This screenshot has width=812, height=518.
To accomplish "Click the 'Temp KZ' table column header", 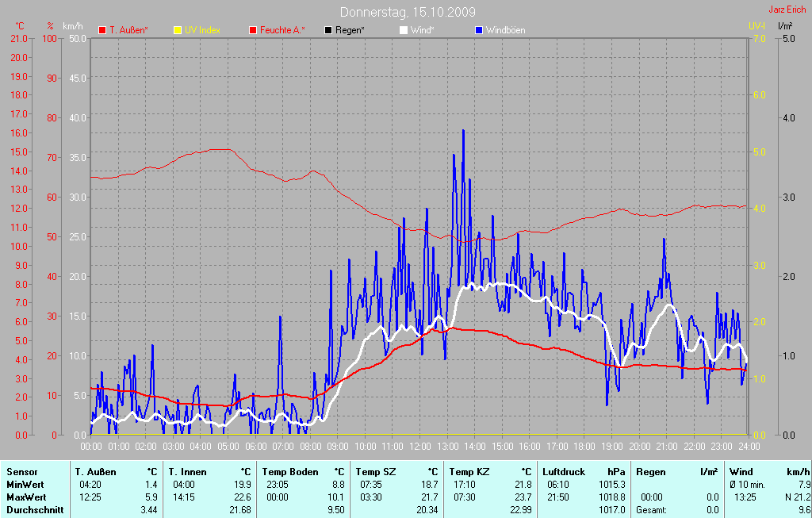I will click(469, 472).
